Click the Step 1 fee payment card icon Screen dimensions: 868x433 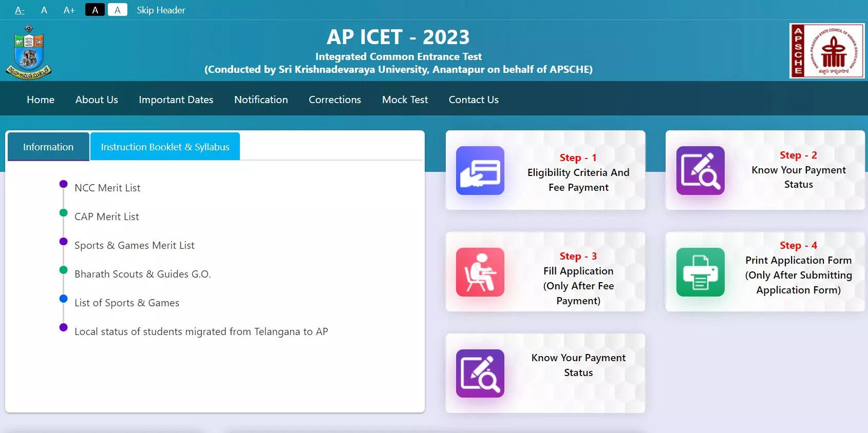click(480, 170)
